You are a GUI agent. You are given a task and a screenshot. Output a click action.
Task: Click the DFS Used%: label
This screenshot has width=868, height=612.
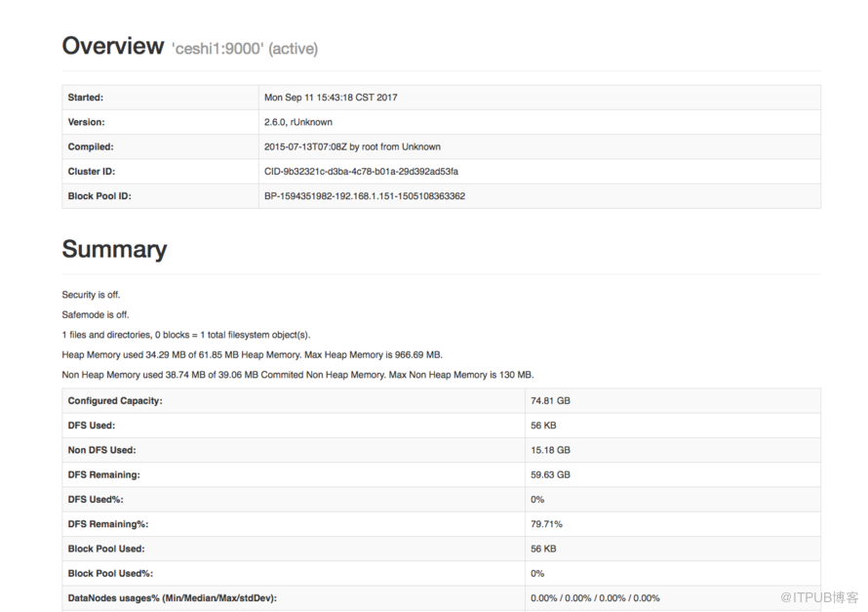pos(96,500)
